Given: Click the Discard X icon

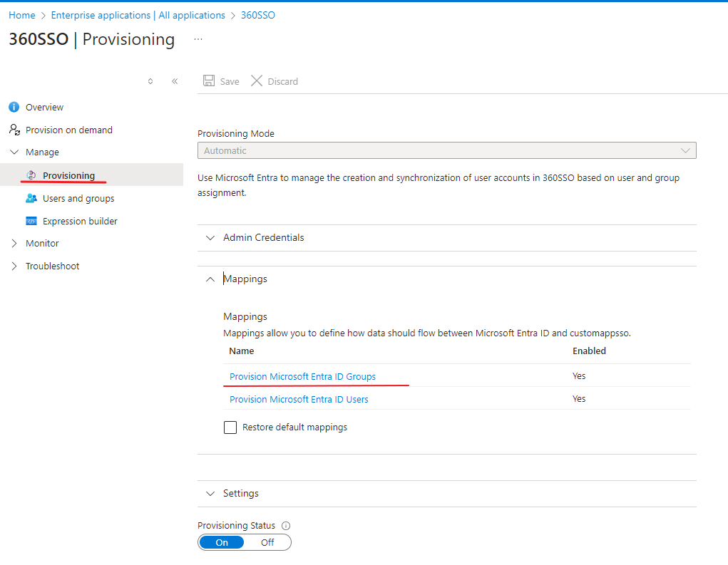Looking at the screenshot, I should point(257,81).
